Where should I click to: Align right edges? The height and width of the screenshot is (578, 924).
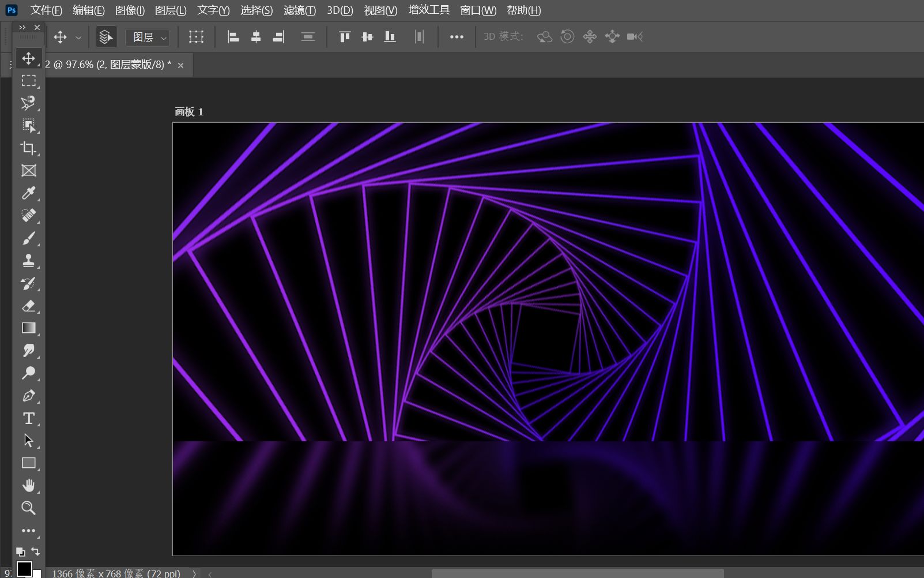pyautogui.click(x=278, y=37)
